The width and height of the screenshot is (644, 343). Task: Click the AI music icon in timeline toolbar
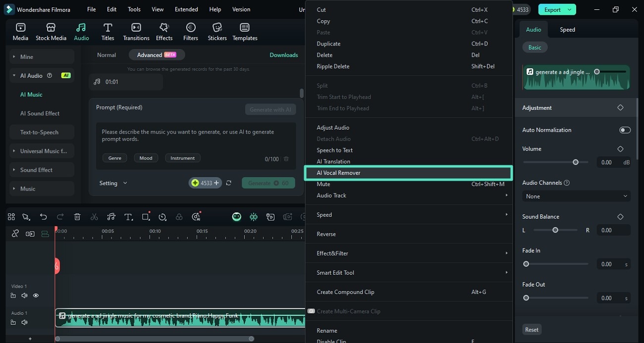tap(197, 217)
